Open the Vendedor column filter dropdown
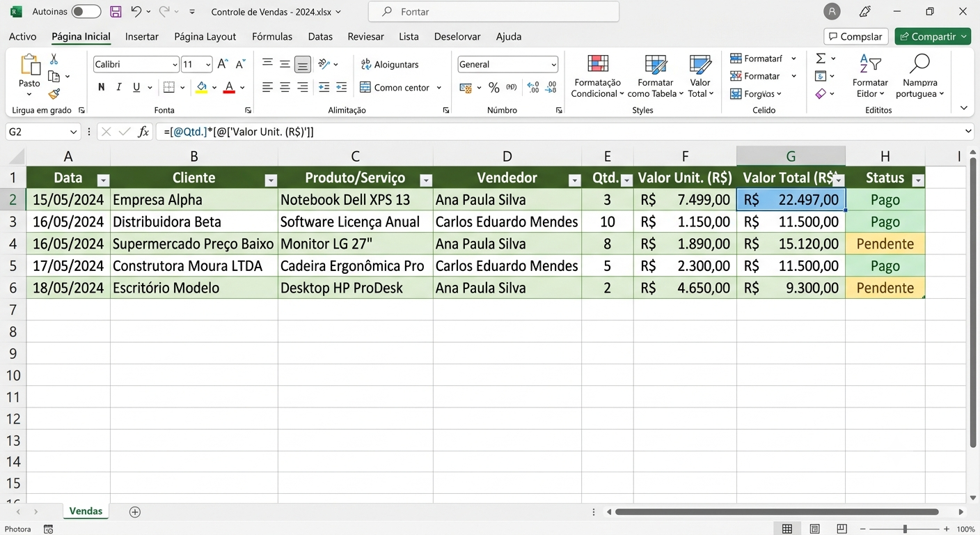The image size is (980, 535). 574,180
